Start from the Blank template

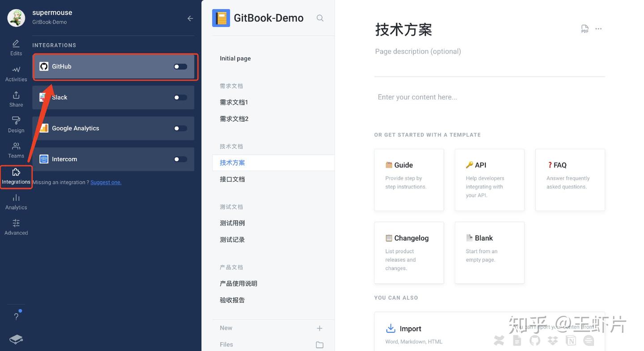[489, 253]
